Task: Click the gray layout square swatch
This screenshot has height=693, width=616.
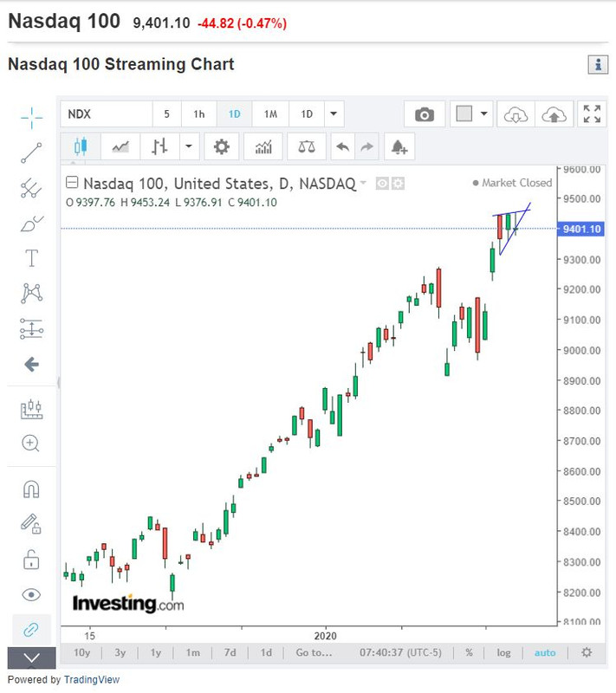Action: pyautogui.click(x=464, y=113)
